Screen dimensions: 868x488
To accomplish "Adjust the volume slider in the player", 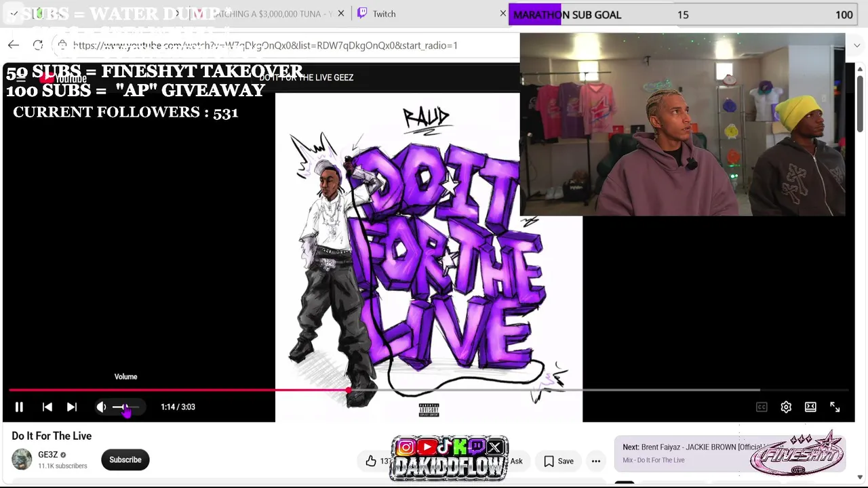I will [125, 407].
